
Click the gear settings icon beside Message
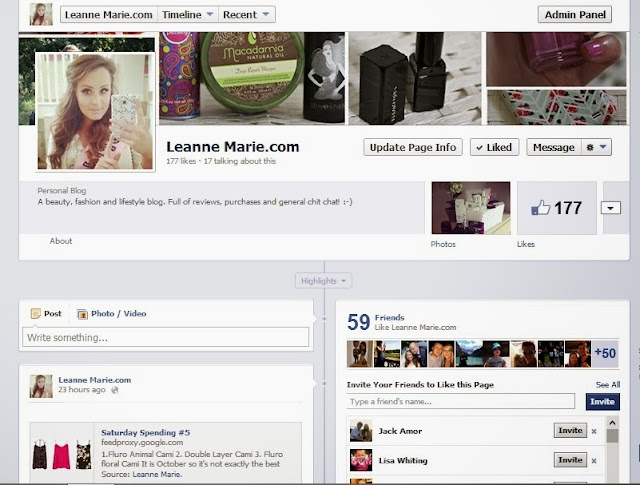[590, 147]
